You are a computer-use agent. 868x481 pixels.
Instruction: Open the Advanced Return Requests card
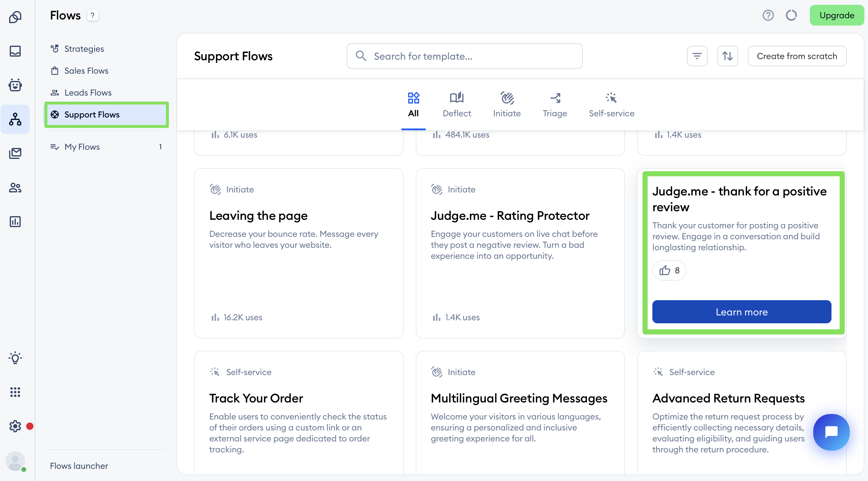(x=742, y=413)
